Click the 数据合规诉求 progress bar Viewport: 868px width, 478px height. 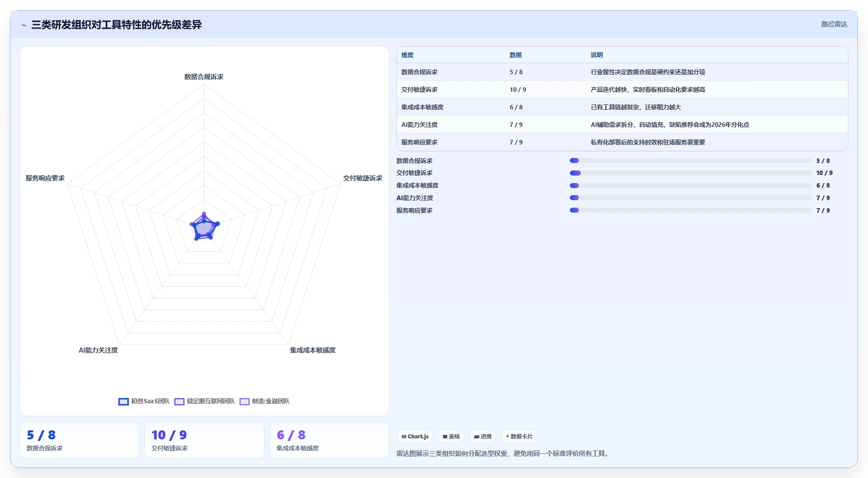pyautogui.click(x=691, y=161)
